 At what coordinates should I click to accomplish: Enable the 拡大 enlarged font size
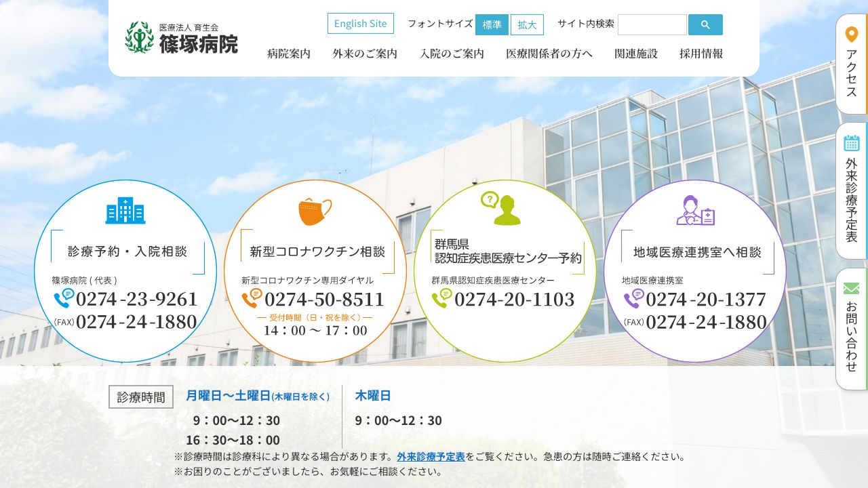coord(527,24)
